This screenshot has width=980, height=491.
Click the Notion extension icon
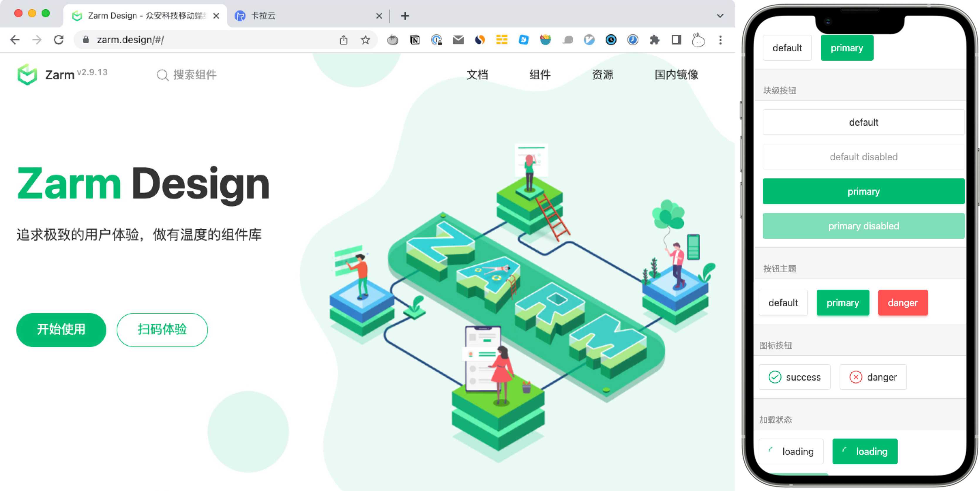pyautogui.click(x=415, y=40)
